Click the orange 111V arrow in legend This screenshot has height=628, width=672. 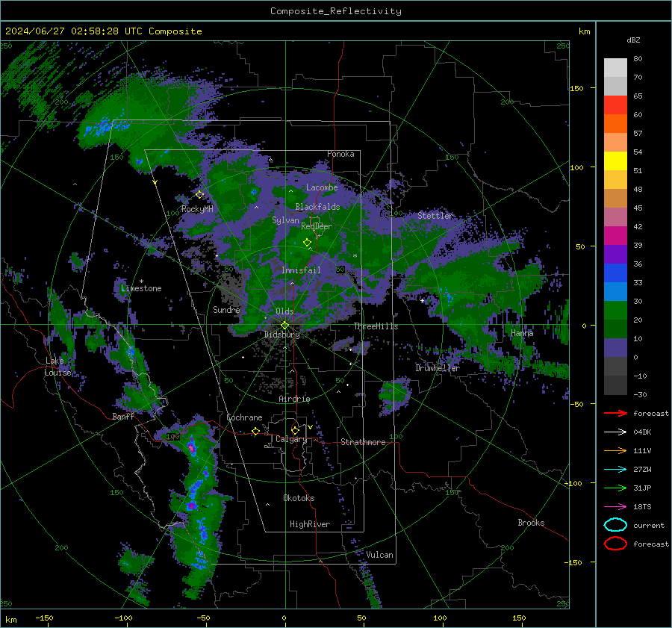pos(615,450)
